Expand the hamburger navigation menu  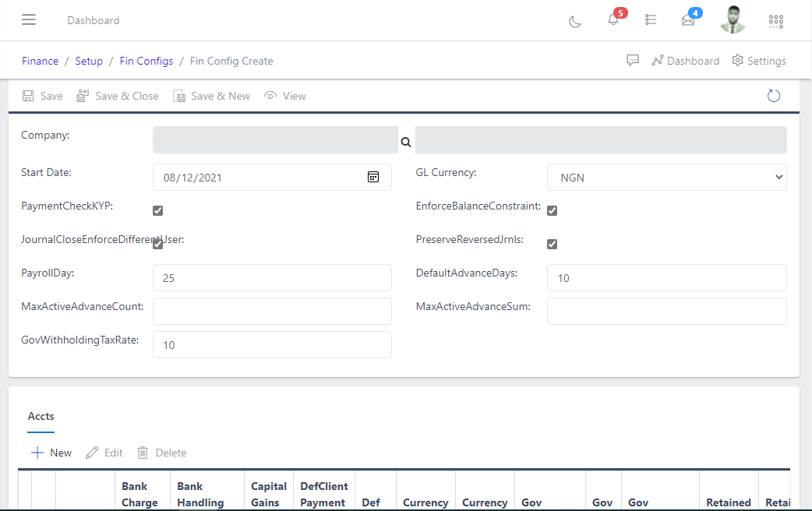29,19
